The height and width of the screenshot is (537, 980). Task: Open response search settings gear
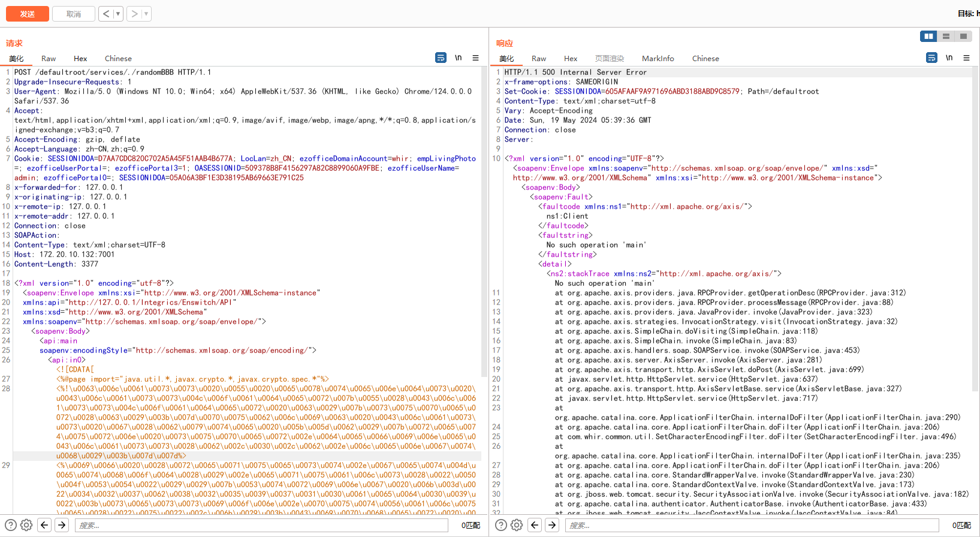(517, 525)
